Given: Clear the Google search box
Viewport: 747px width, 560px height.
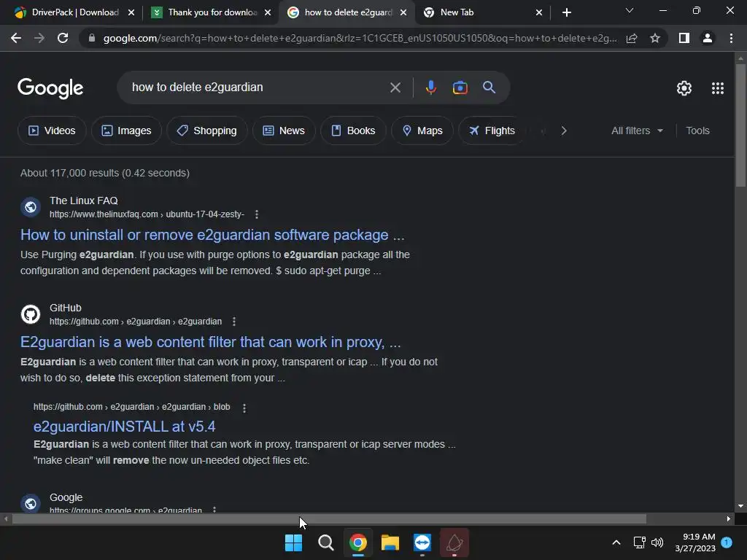Looking at the screenshot, I should (x=395, y=87).
